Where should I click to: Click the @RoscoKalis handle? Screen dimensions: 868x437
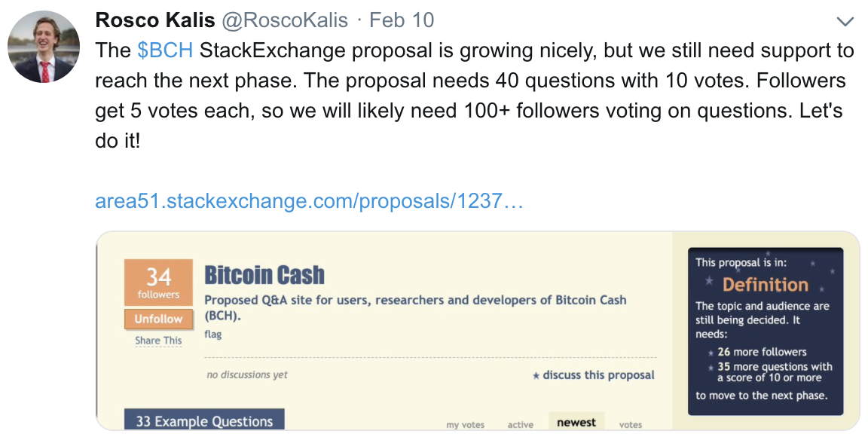tap(285, 20)
